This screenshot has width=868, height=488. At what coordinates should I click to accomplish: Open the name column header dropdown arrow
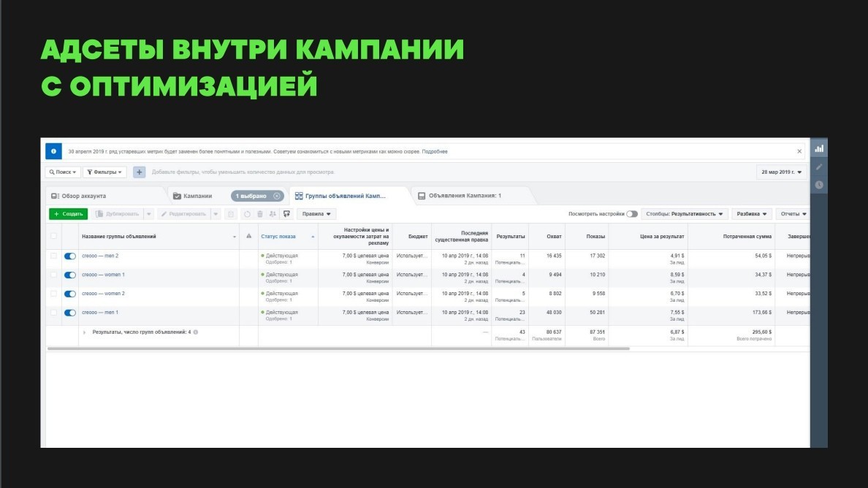click(234, 237)
